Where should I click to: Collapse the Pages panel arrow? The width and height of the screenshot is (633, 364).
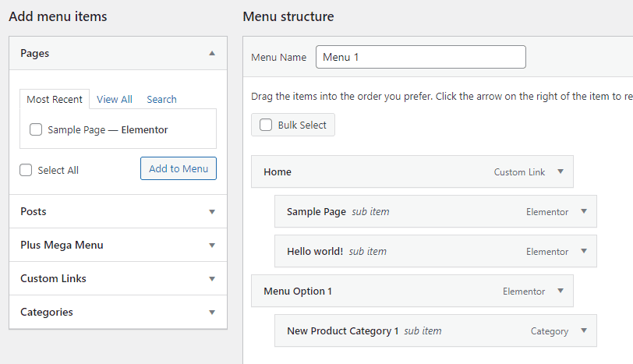[x=212, y=53]
